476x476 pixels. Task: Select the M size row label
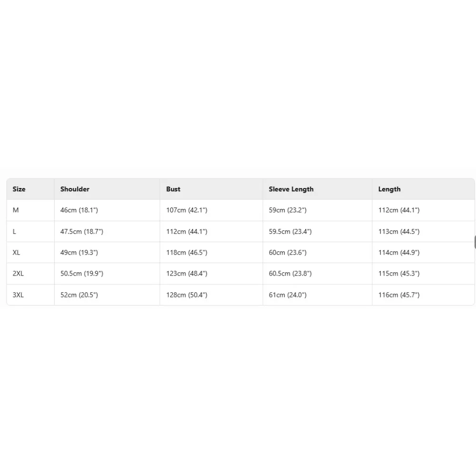[x=16, y=210]
